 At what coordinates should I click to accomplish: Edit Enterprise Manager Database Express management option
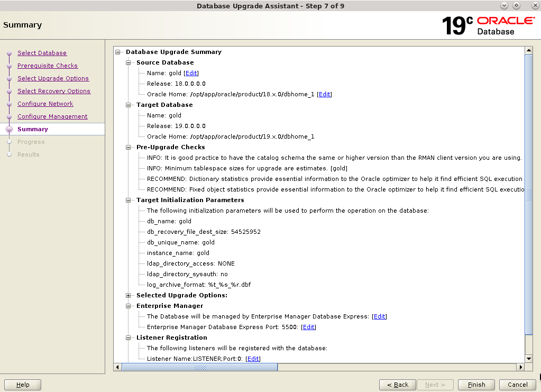(379, 316)
